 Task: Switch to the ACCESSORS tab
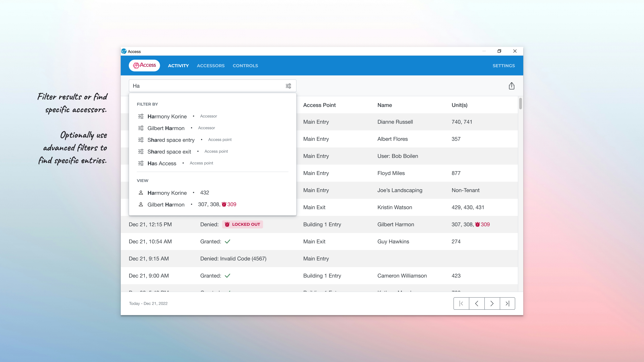click(211, 65)
